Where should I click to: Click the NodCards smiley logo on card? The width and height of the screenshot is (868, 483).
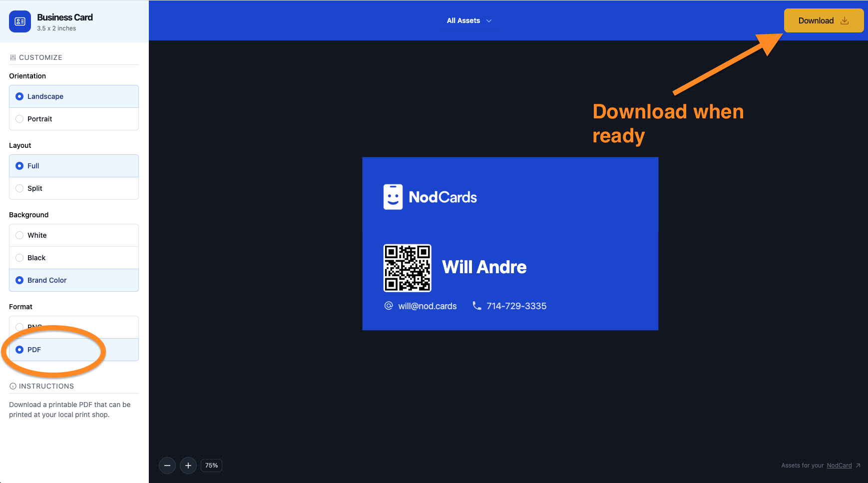393,197
